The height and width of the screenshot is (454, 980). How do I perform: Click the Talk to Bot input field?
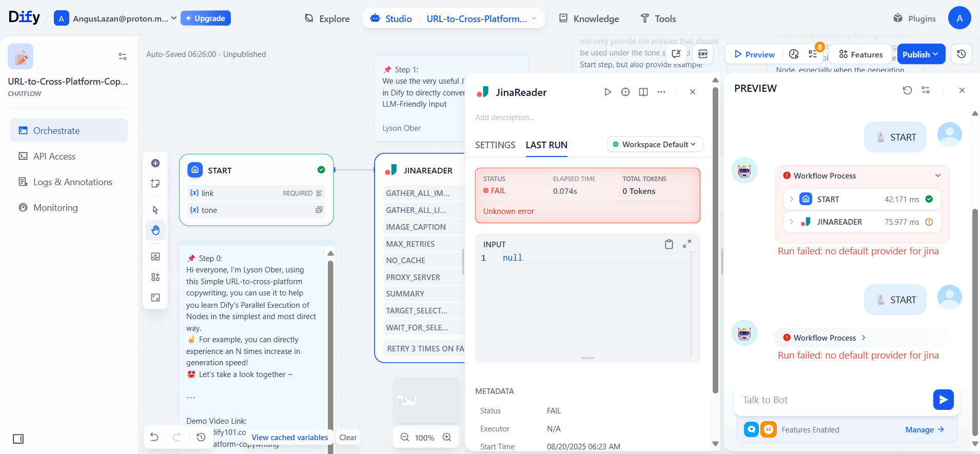click(835, 400)
